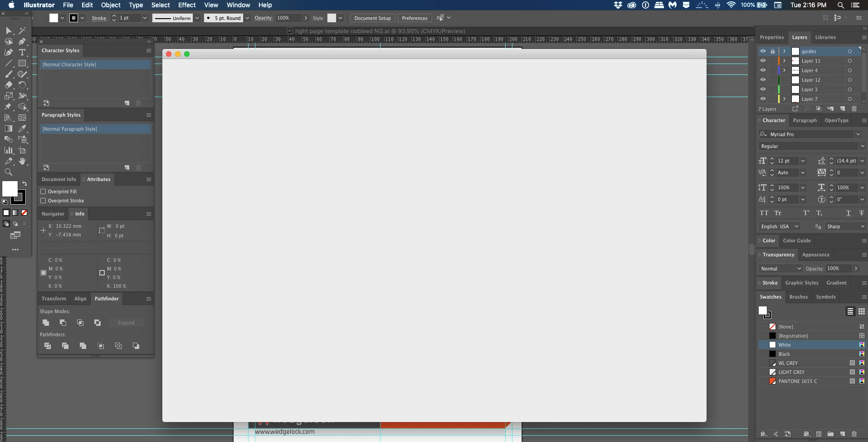The image size is (868, 442).
Task: Select the Zoom magnifier tool
Action: tap(9, 172)
